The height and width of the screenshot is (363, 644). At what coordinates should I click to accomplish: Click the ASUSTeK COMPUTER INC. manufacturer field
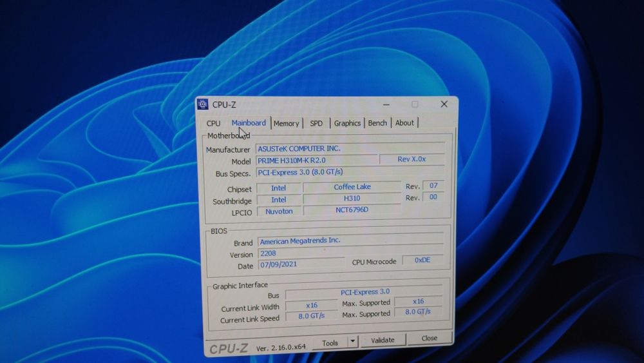350,148
